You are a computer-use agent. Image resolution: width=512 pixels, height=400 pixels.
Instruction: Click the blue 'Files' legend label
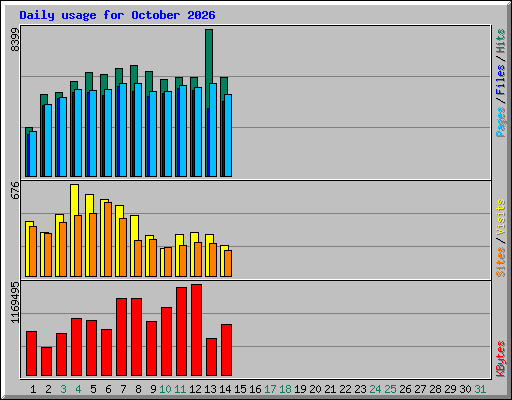pos(500,80)
